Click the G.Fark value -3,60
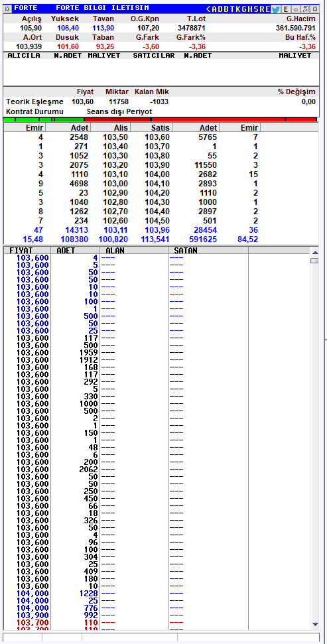This screenshot has height=644, width=327. pyautogui.click(x=151, y=46)
